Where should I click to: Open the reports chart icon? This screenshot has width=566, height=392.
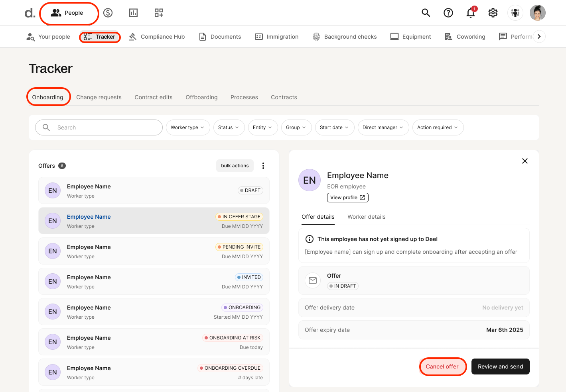[133, 13]
